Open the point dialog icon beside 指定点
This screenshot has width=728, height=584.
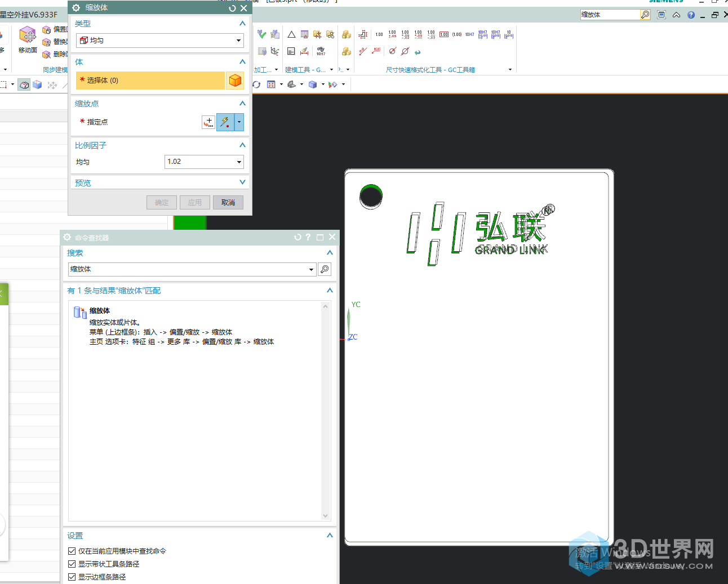pyautogui.click(x=208, y=122)
